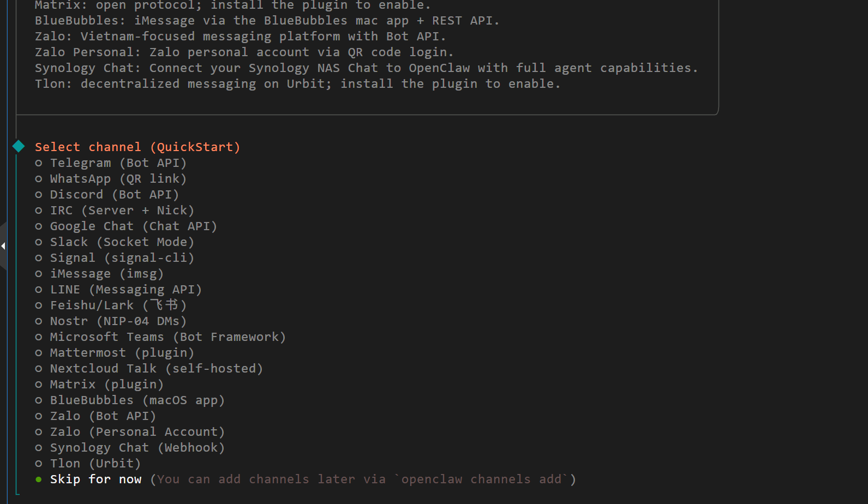This screenshot has height=504, width=868.
Task: Choose Slack (Socket Mode) channel
Action: 122,242
